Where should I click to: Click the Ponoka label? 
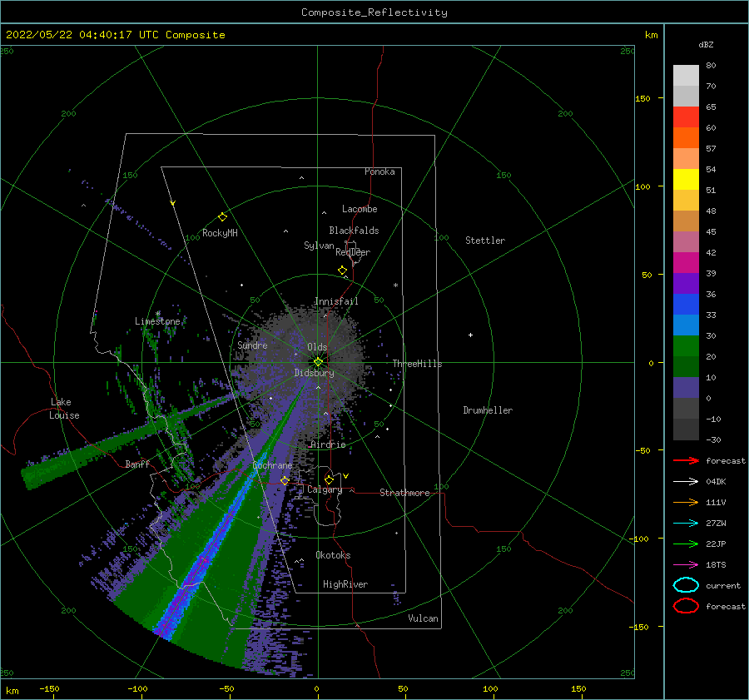click(379, 171)
